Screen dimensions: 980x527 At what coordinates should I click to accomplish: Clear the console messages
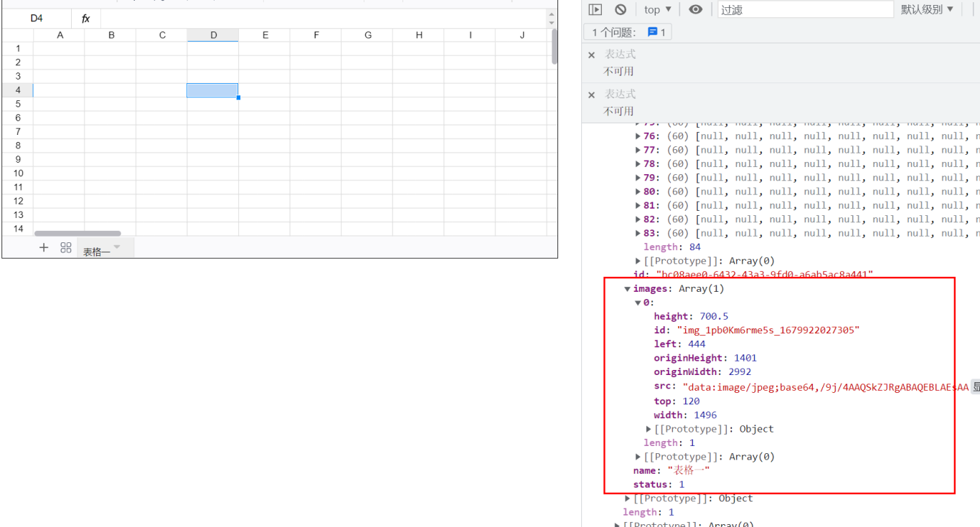coord(620,9)
